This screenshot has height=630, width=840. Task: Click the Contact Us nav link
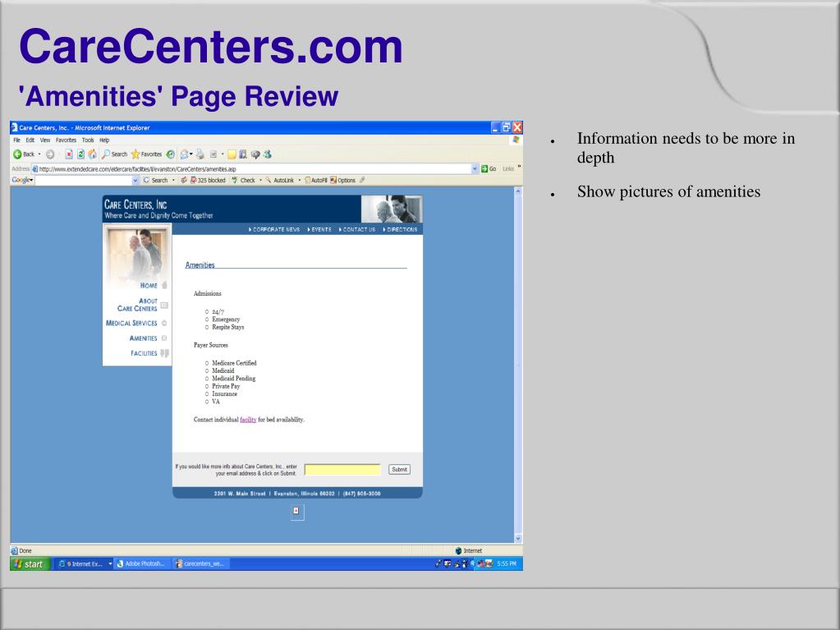(x=357, y=229)
